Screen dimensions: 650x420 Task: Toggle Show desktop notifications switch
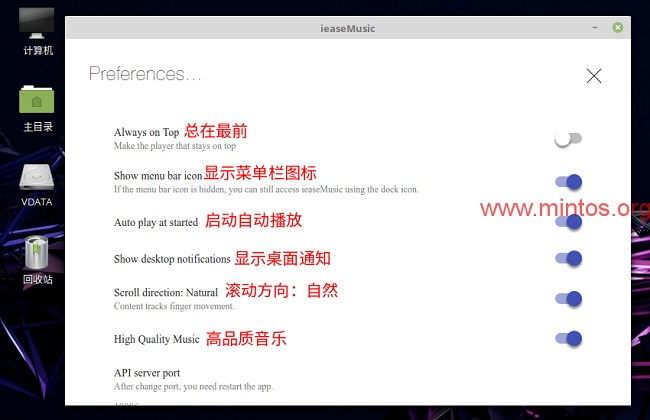tap(569, 259)
